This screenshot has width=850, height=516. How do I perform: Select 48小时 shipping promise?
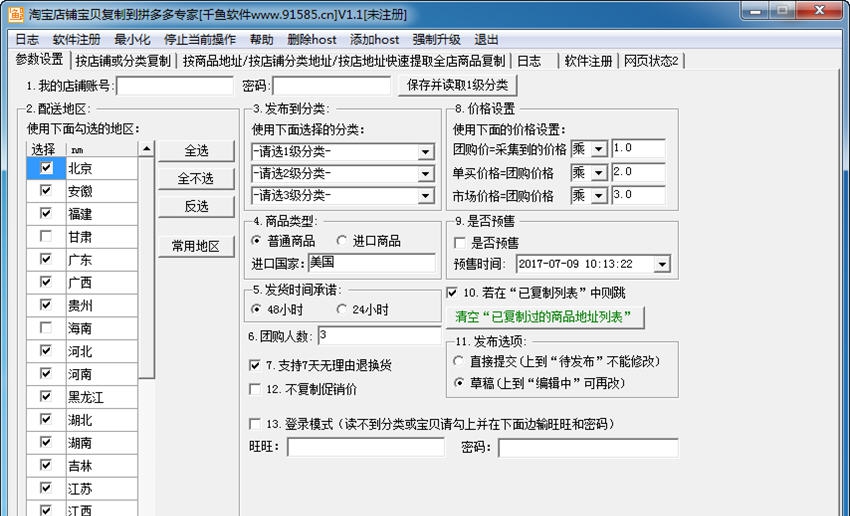pos(256,309)
